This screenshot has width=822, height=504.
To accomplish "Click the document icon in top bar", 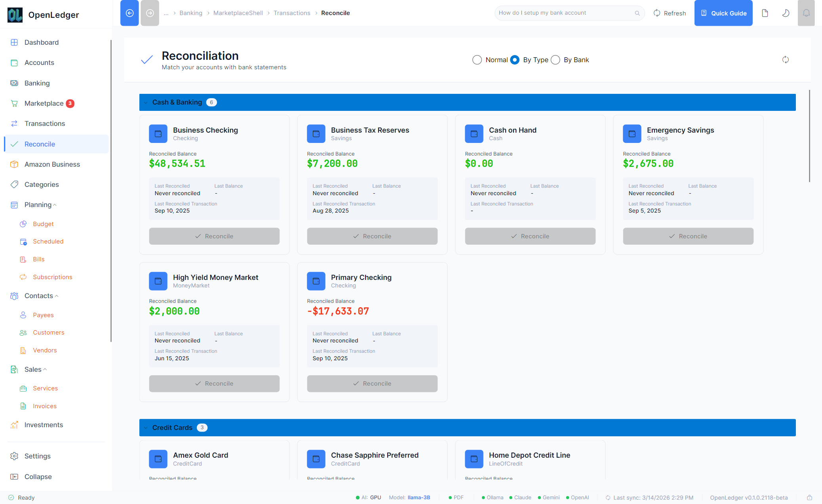I will click(765, 13).
